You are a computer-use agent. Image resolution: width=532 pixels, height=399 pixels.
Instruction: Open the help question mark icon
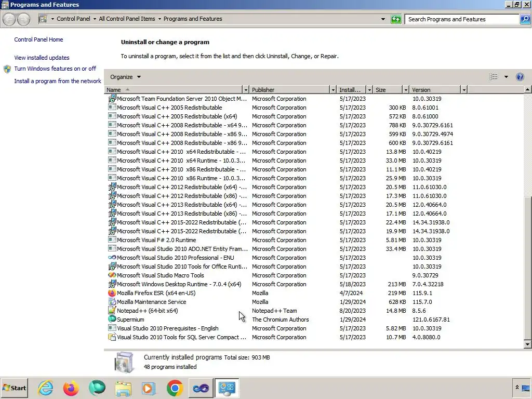pyautogui.click(x=520, y=77)
